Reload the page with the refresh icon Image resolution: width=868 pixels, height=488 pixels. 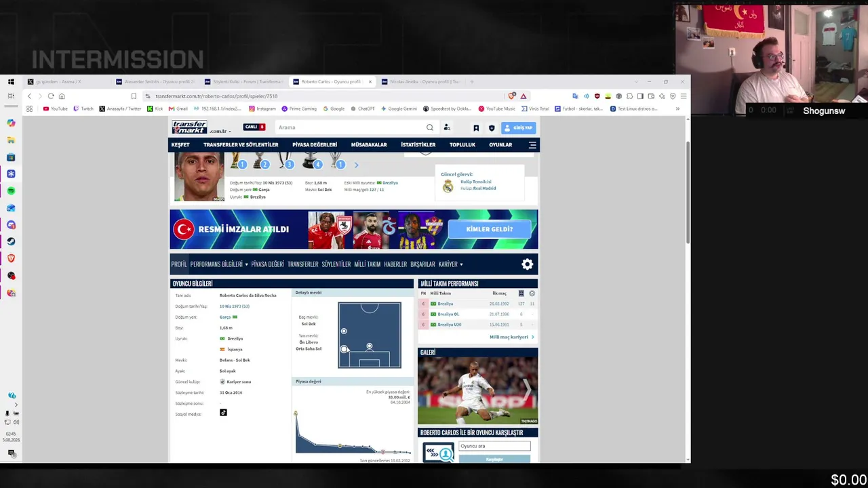tap(51, 96)
